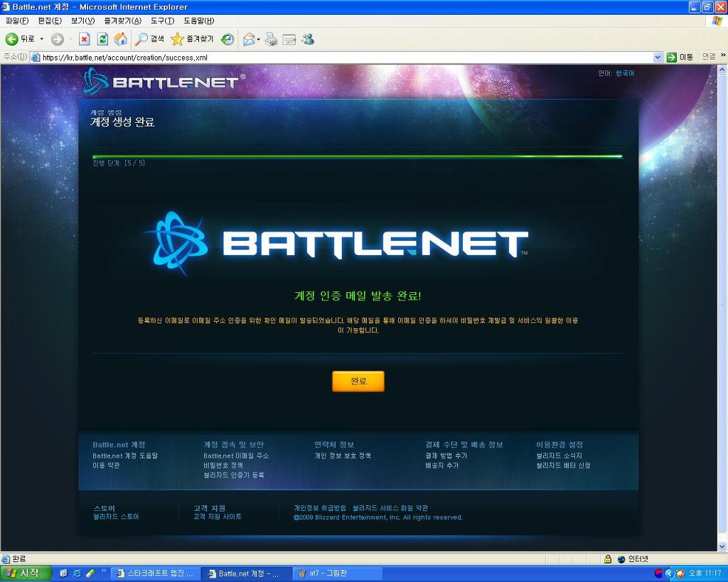Viewport: 728px width, 582px height.
Task: Open the Search (검색) toolbar button
Action: pos(149,40)
